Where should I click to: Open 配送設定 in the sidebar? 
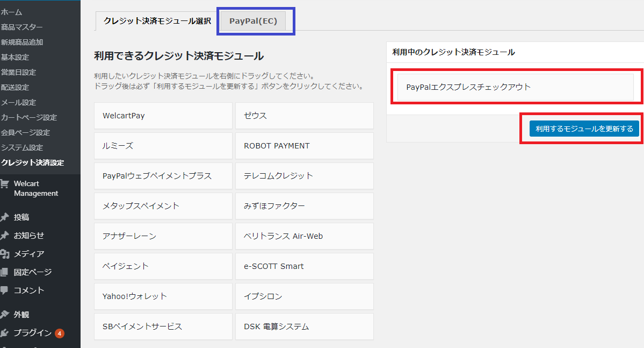[x=15, y=88]
